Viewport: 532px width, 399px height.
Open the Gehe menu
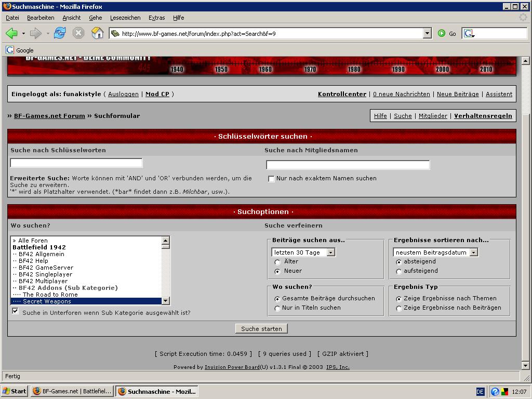click(96, 18)
